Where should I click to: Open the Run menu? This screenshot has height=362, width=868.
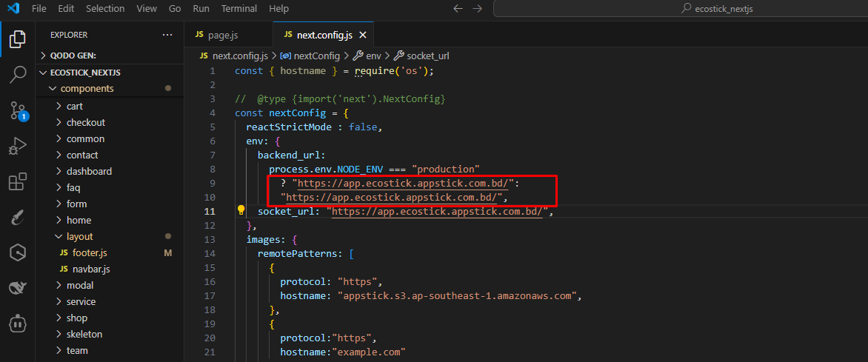(201, 9)
